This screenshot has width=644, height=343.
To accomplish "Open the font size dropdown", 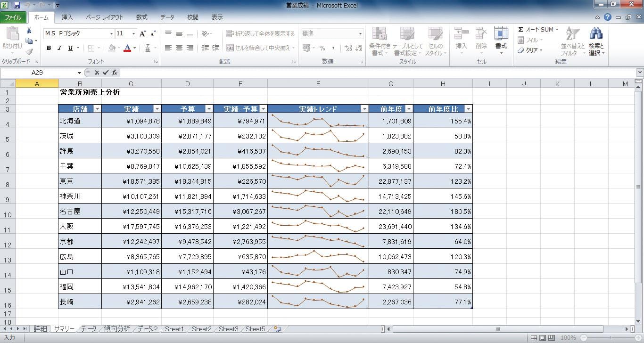I will pos(134,33).
